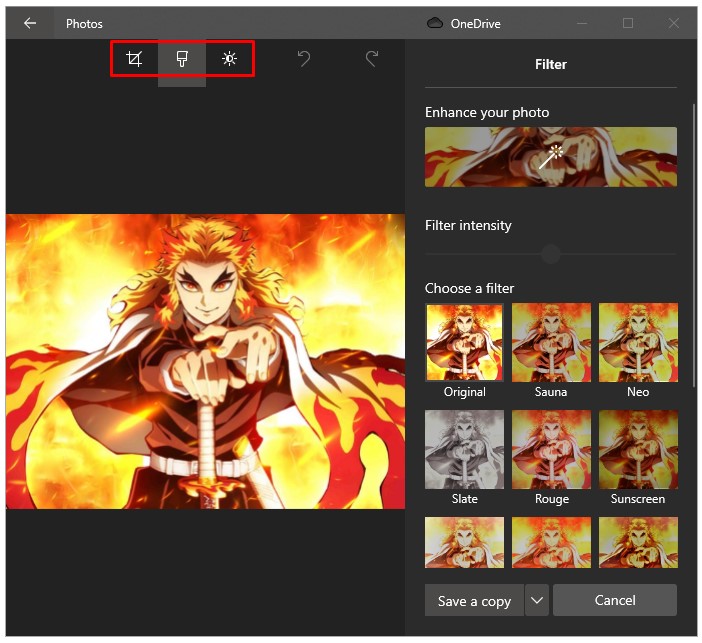This screenshot has height=643, width=702.
Task: Click the 'Filter intensity' label
Action: pyautogui.click(x=468, y=225)
